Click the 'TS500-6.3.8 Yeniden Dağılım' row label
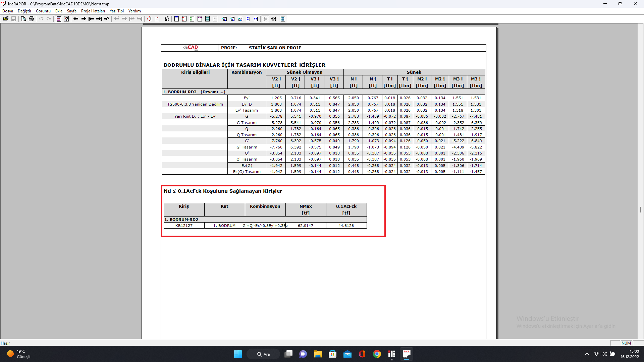This screenshot has height=362, width=644. point(195,104)
